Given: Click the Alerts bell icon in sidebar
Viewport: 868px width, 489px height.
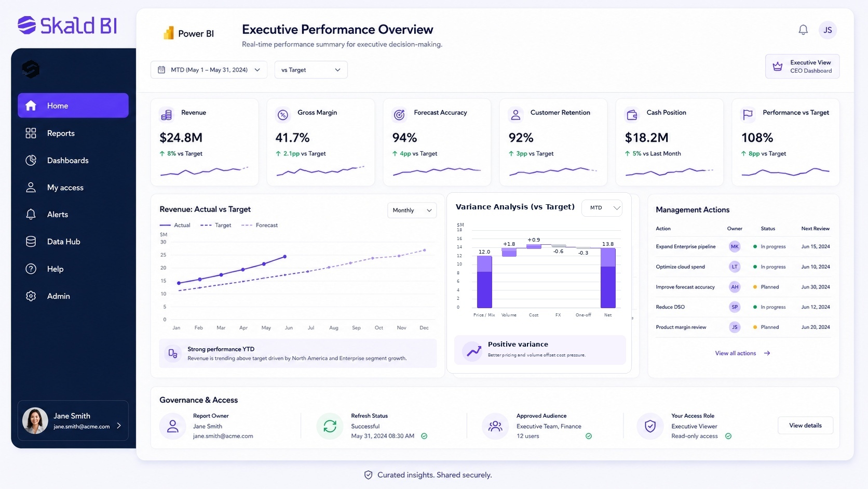Looking at the screenshot, I should (x=31, y=214).
